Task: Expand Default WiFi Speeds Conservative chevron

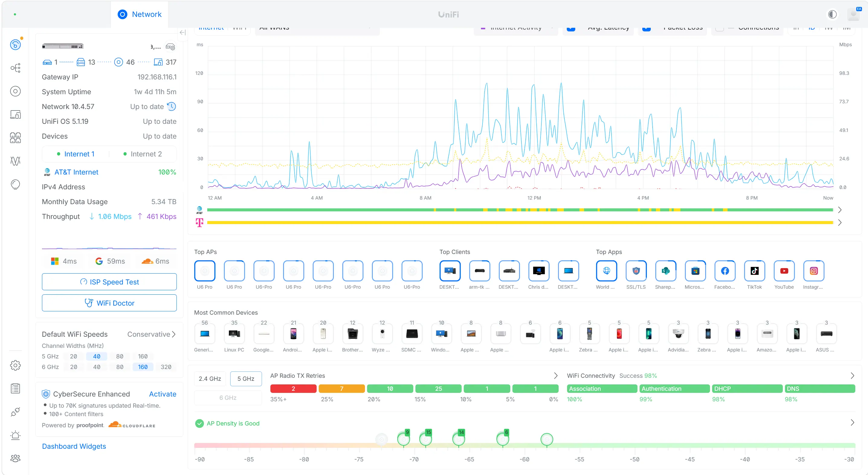Action: (173, 334)
